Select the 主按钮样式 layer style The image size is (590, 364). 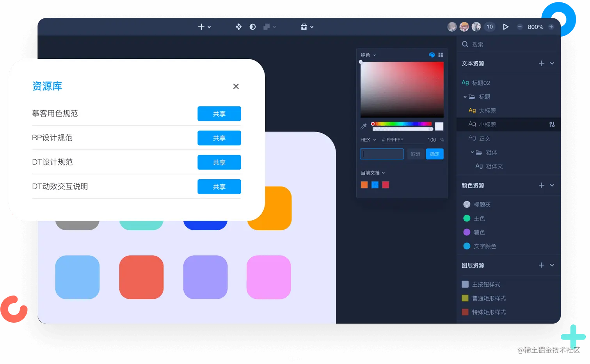[481, 284]
